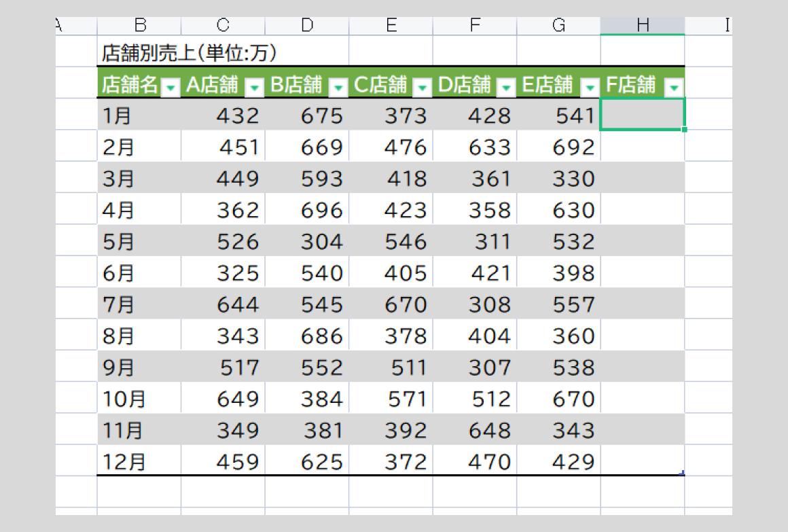
Task: Select cell 404 in the 8月 row
Action: coord(475,335)
